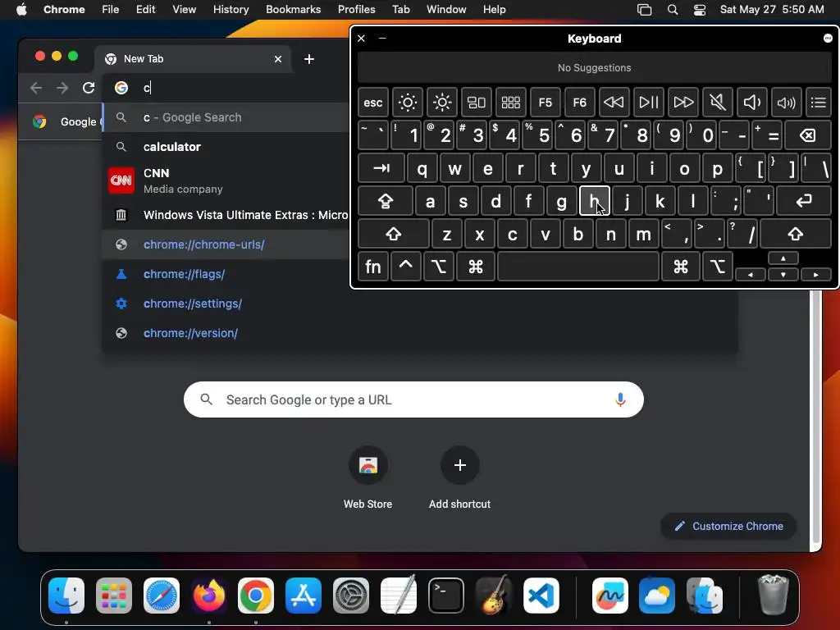Toggle the left option key
Screen dimensions: 840x630
coord(439,267)
